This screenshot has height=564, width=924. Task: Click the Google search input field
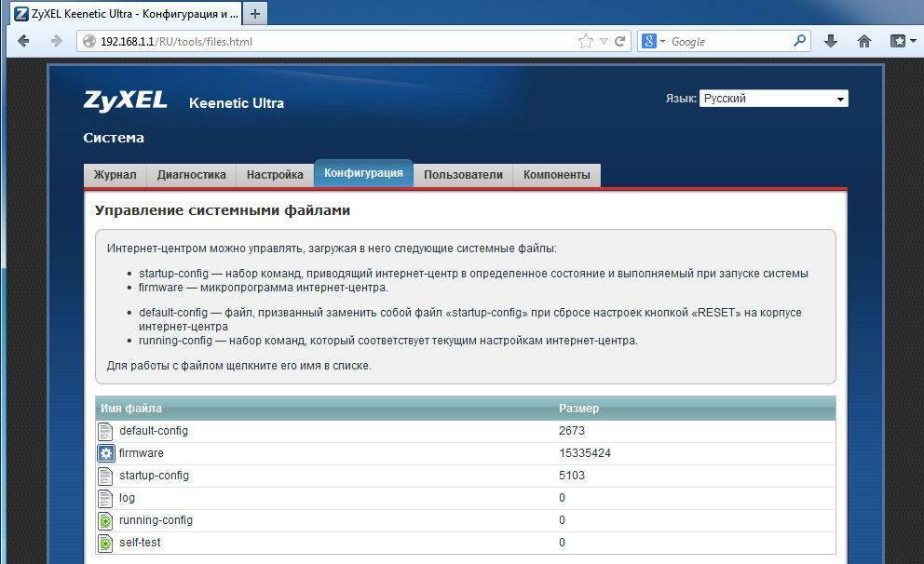(x=728, y=41)
